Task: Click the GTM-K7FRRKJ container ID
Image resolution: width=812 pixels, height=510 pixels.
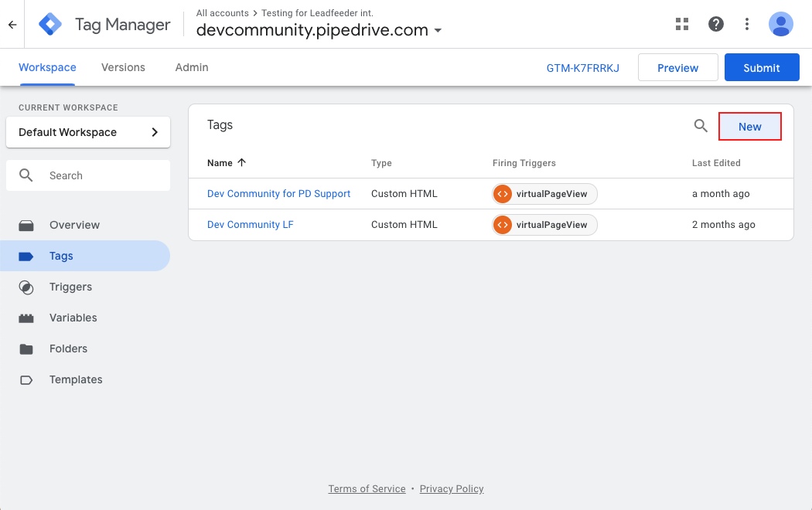Action: coord(582,68)
